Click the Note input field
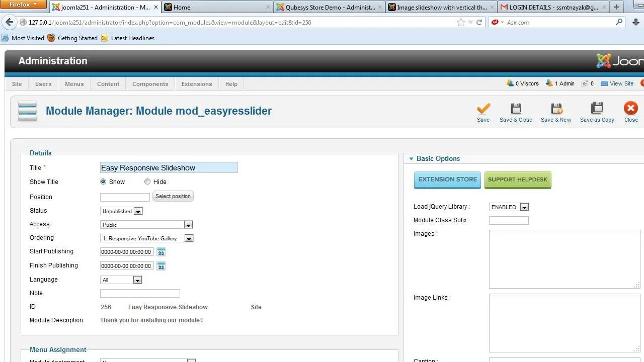644x362 pixels. click(x=140, y=293)
